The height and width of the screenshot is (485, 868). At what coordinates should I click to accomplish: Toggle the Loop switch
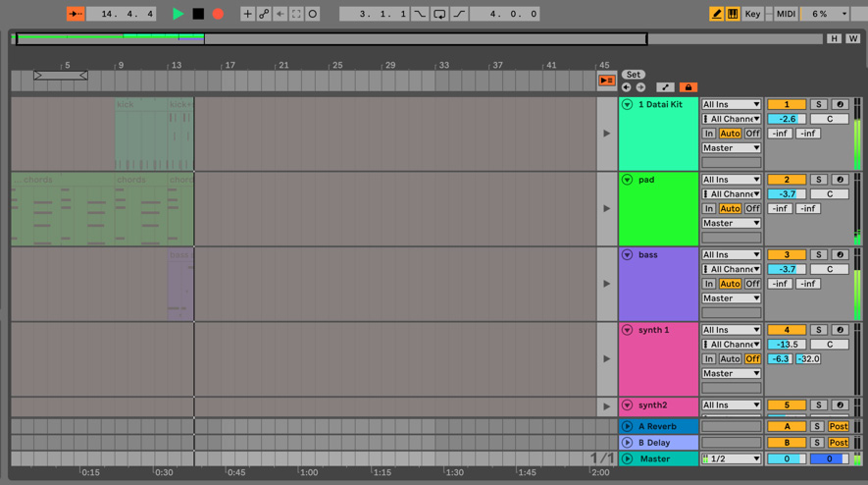(x=439, y=14)
